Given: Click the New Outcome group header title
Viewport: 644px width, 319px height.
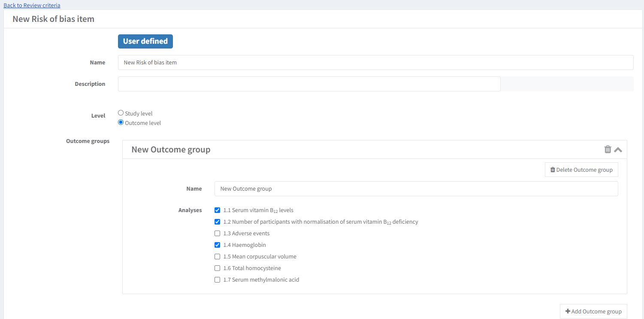Looking at the screenshot, I should [x=171, y=150].
